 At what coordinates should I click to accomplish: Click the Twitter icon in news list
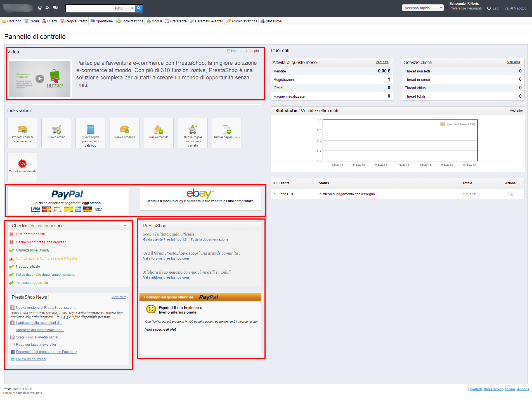coord(13,359)
